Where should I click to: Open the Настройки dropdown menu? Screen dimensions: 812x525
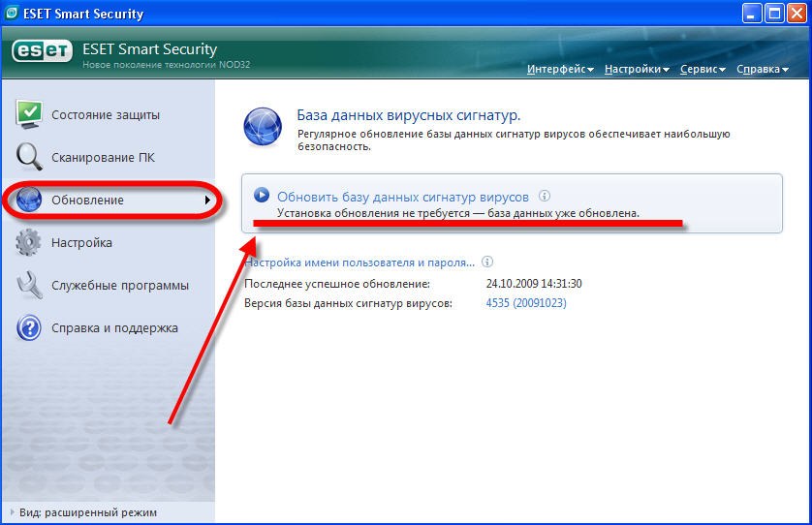tap(637, 69)
